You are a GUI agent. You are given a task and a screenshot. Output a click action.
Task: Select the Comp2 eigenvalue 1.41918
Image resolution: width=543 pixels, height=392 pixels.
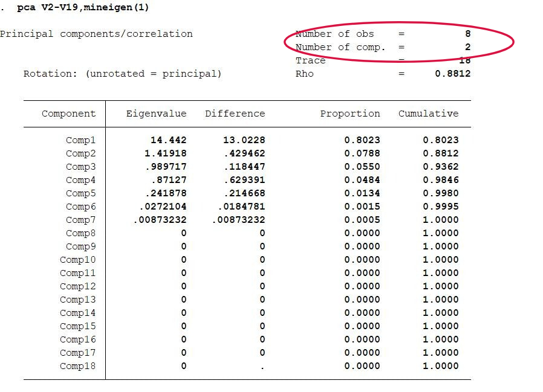pos(164,153)
